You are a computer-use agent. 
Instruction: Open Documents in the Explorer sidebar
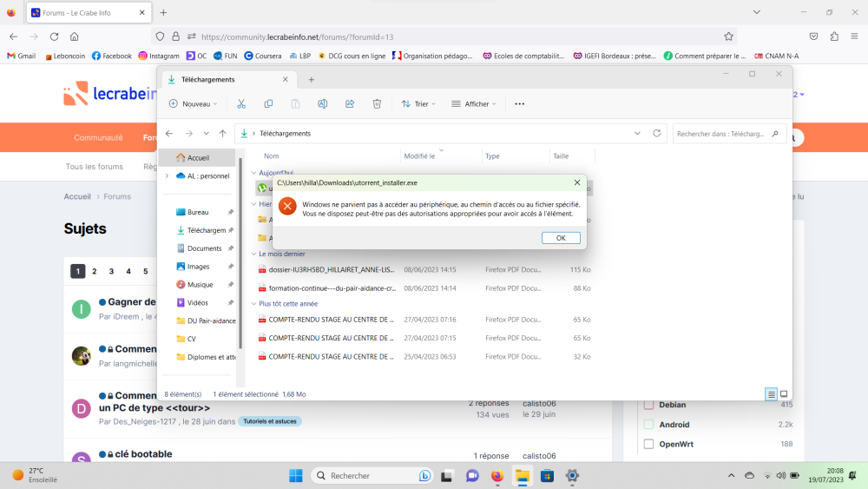(204, 248)
